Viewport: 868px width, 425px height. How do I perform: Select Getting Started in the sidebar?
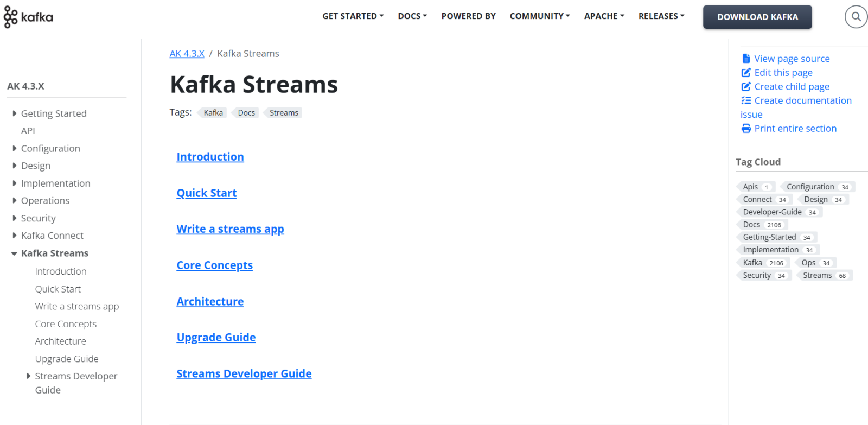(54, 113)
